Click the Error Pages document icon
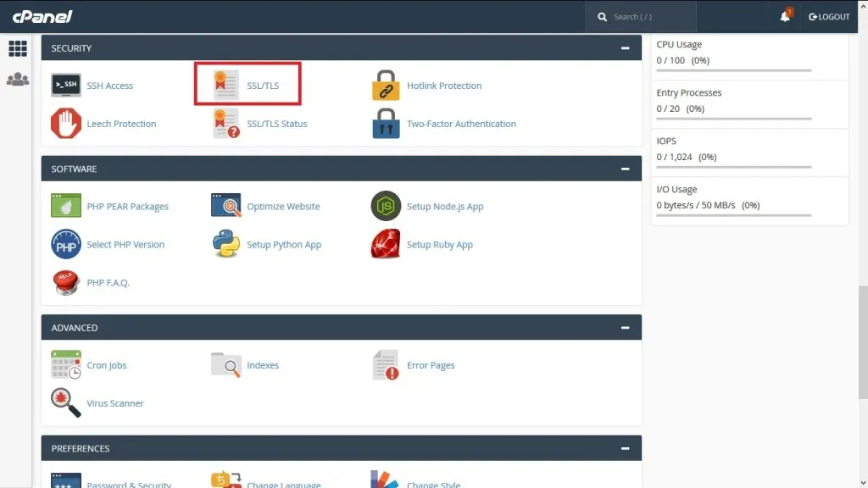The width and height of the screenshot is (868, 488). tap(386, 364)
